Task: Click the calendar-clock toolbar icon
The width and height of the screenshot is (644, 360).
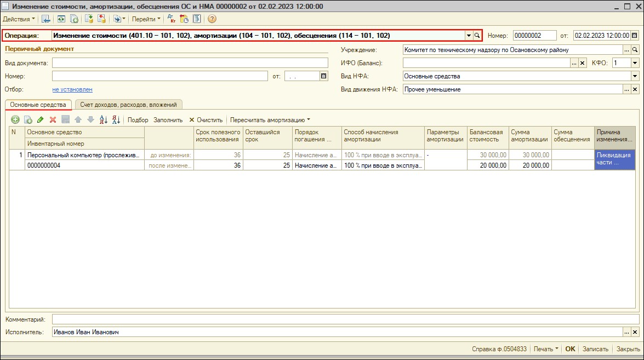Action: click(184, 19)
